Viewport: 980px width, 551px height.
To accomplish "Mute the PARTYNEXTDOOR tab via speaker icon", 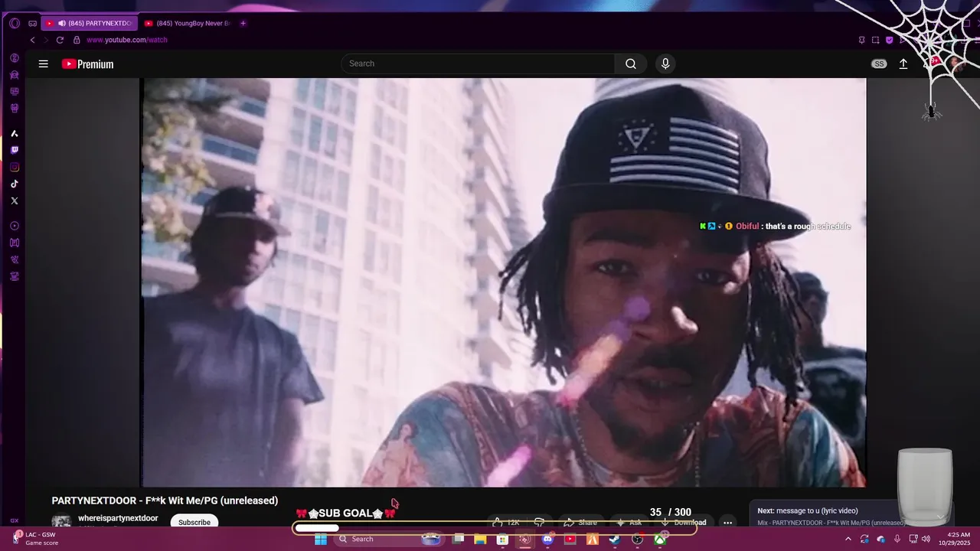I will (61, 23).
